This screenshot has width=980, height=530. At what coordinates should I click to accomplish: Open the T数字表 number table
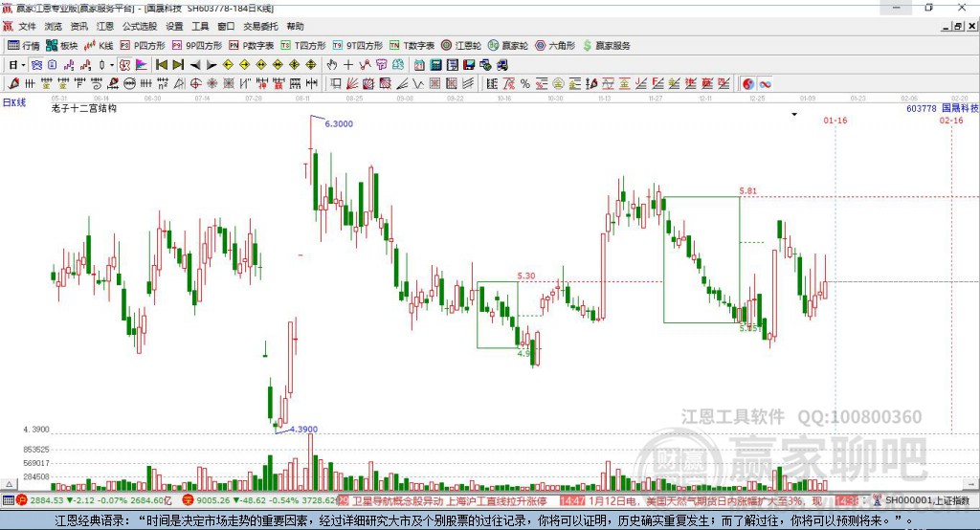coord(412,46)
